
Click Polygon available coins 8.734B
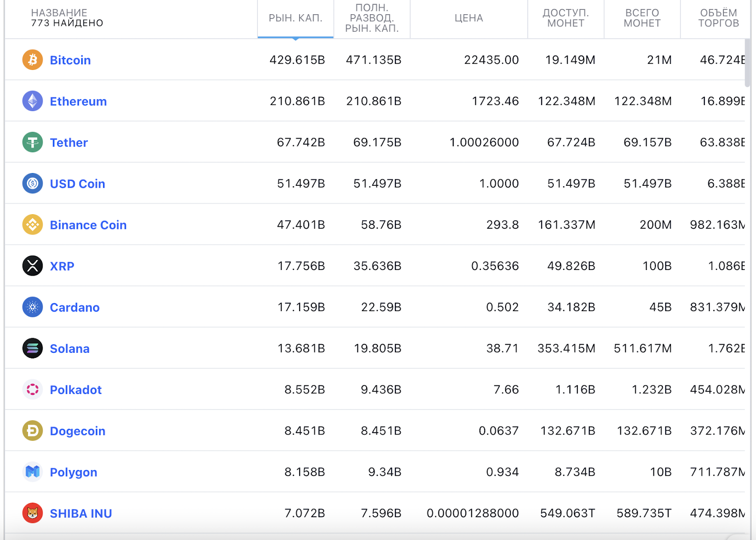pos(575,472)
